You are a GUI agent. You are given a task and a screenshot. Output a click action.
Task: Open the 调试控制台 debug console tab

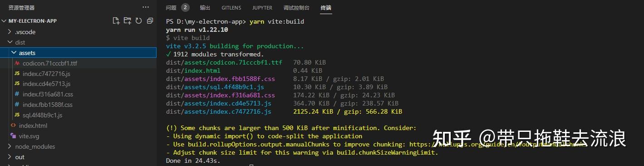tap(296, 8)
